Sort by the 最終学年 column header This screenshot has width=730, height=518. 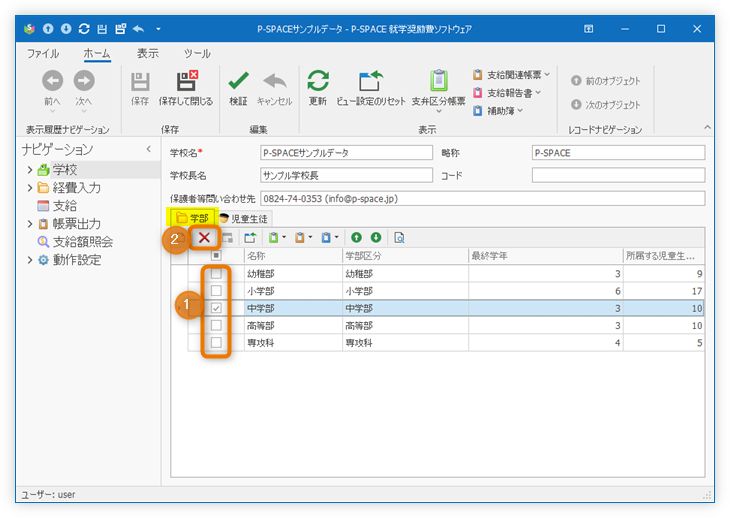pos(546,256)
